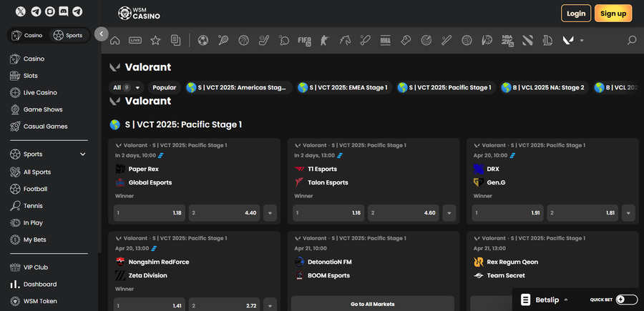Open the more sports dropdown arrow
This screenshot has width=644, height=311.
(x=582, y=40)
